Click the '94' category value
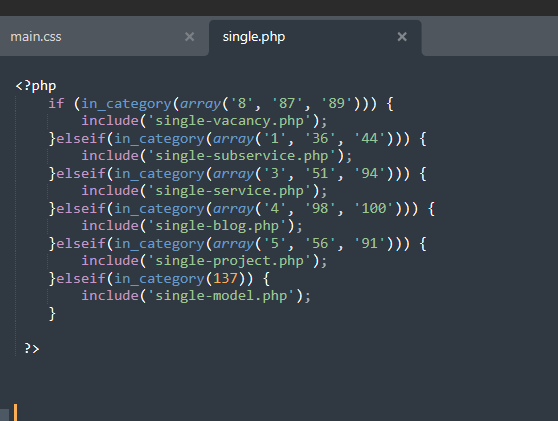 [370, 173]
